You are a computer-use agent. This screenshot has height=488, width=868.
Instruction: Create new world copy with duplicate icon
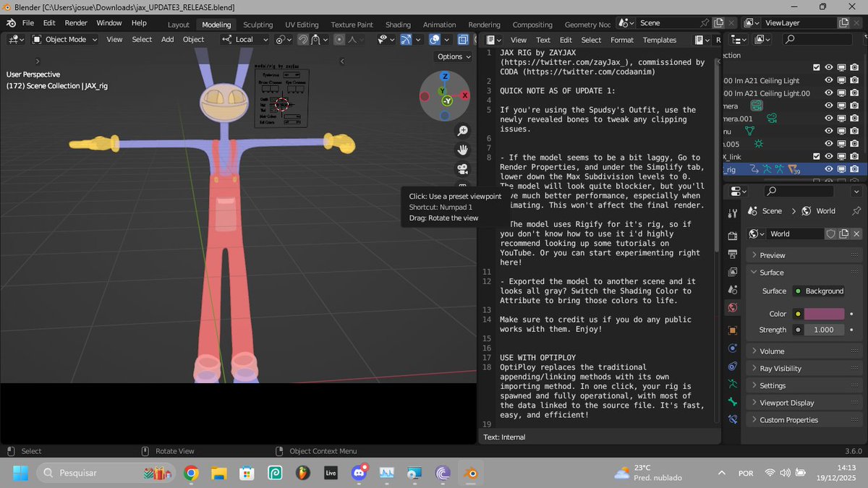pyautogui.click(x=844, y=234)
